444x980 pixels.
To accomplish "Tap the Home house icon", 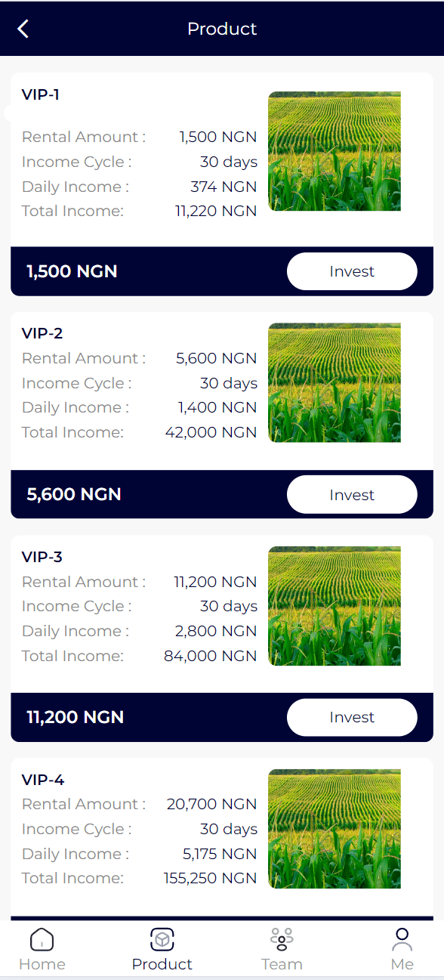I will (x=42, y=939).
